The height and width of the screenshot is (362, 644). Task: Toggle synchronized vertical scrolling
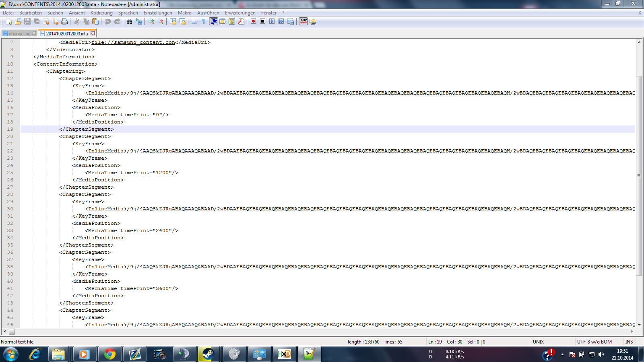173,21
